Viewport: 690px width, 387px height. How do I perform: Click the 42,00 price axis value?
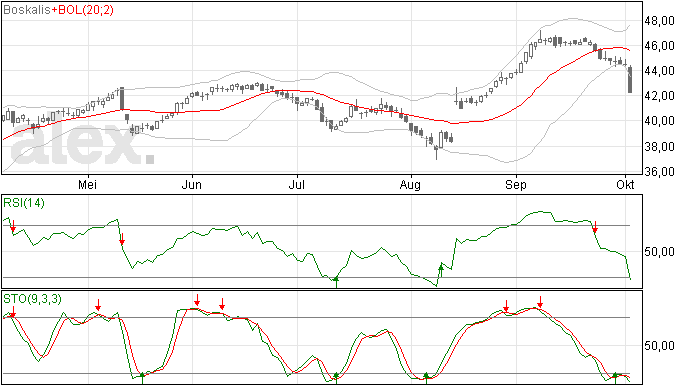(659, 96)
